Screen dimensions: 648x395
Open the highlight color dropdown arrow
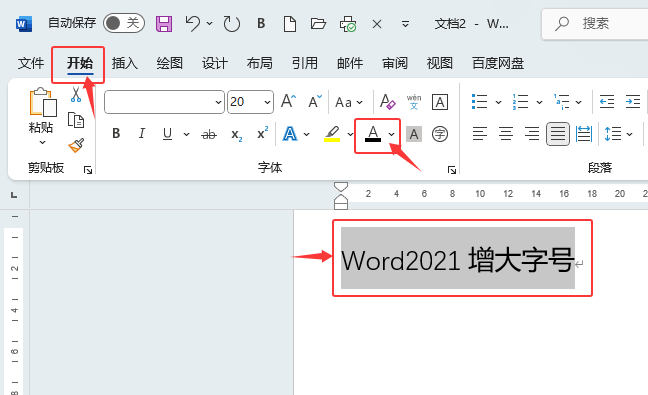(x=350, y=134)
